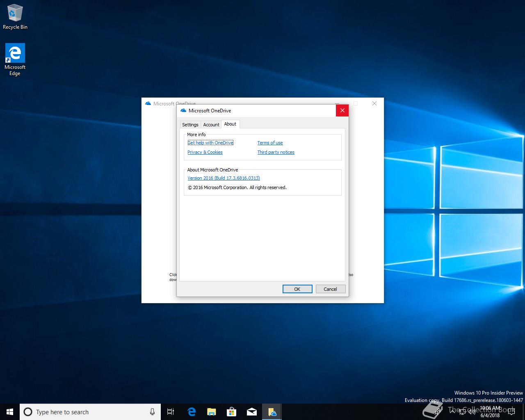The height and width of the screenshot is (420, 525).
Task: Click the Task View taskbar icon
Action: (171, 412)
